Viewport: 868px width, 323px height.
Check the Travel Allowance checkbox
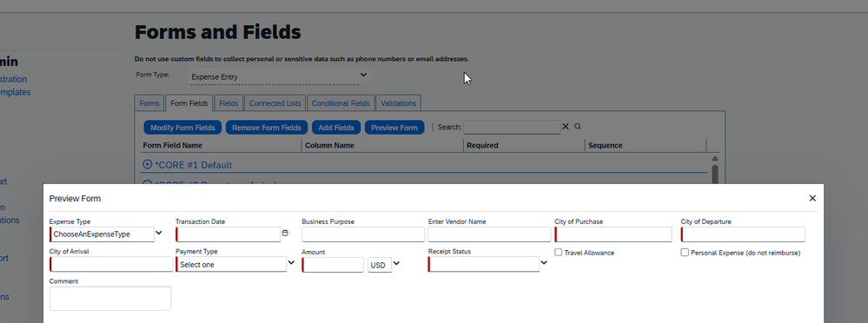point(559,252)
